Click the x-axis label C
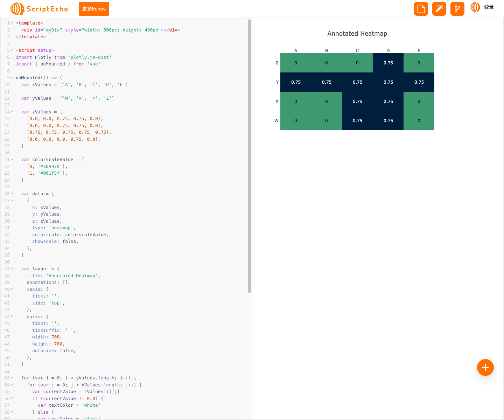Viewport: 504px width, 420px height. pos(357,50)
